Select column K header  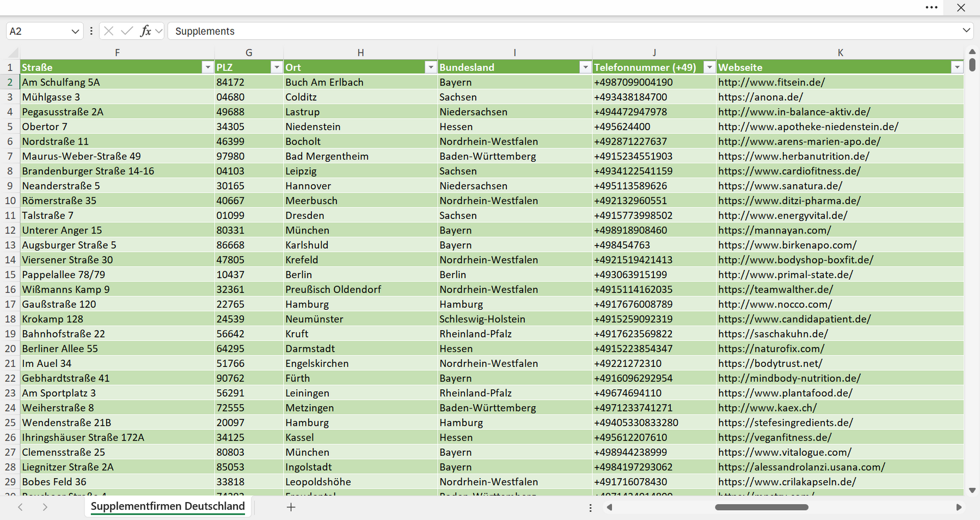coord(840,53)
